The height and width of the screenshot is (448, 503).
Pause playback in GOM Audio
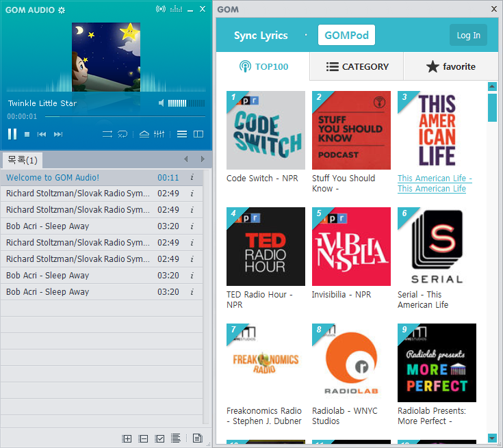12,134
